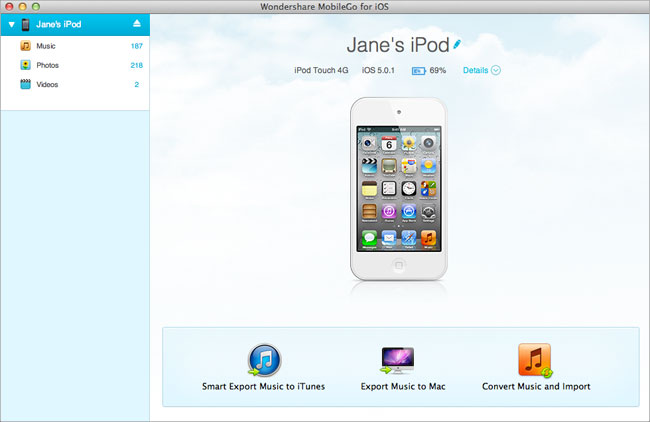Open the Details link
This screenshot has height=422, width=650.
coord(475,70)
